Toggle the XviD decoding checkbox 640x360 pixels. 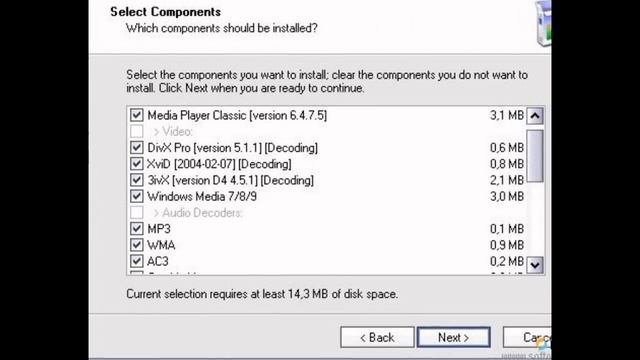pyautogui.click(x=137, y=164)
